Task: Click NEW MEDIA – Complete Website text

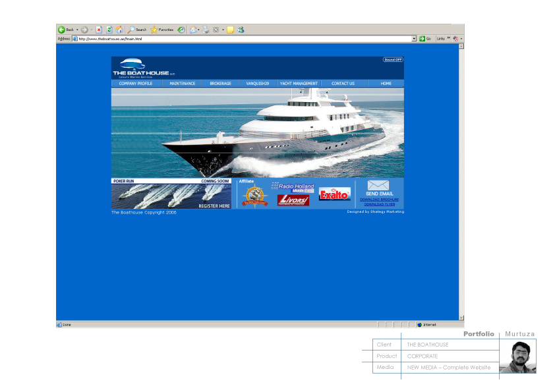Action: 449,368
